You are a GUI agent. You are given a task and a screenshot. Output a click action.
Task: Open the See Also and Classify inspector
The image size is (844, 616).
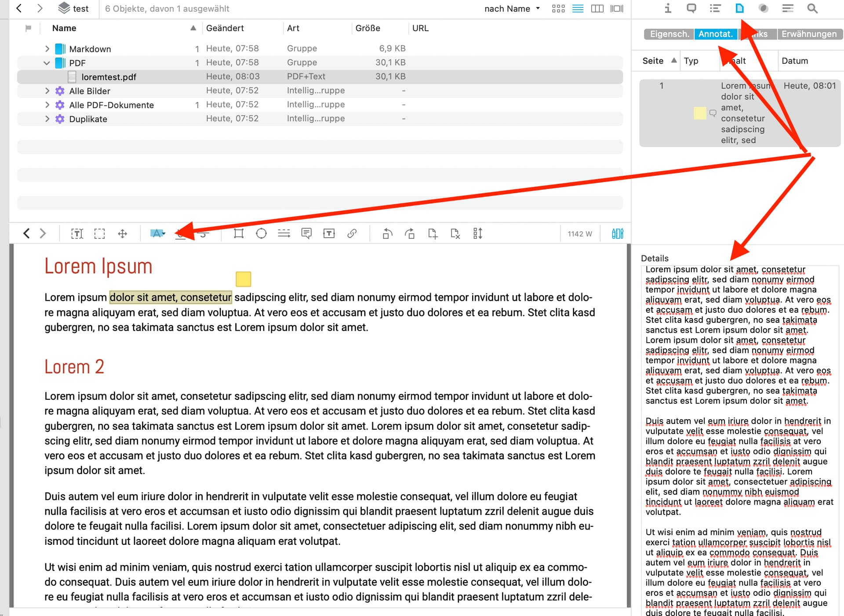tap(764, 8)
